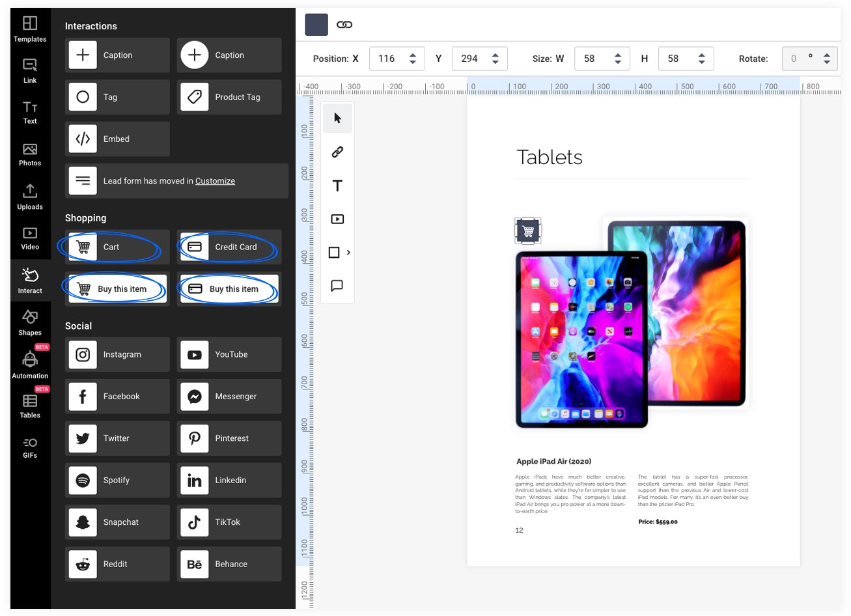Adjust the Position X stepper arrows

(x=413, y=59)
